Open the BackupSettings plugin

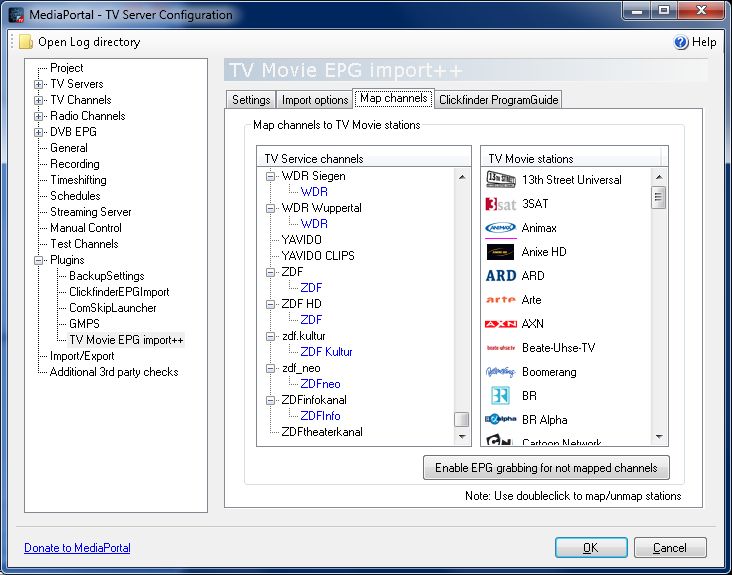click(107, 276)
